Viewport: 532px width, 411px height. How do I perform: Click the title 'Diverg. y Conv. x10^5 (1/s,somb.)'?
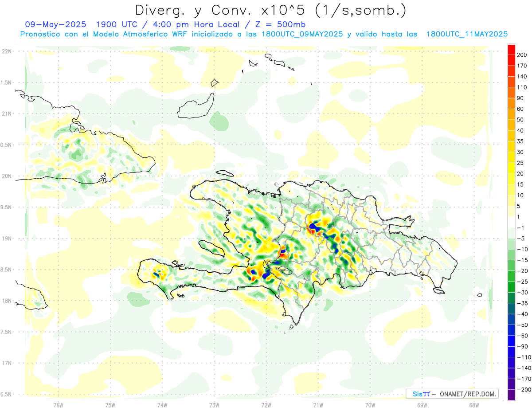coord(270,10)
